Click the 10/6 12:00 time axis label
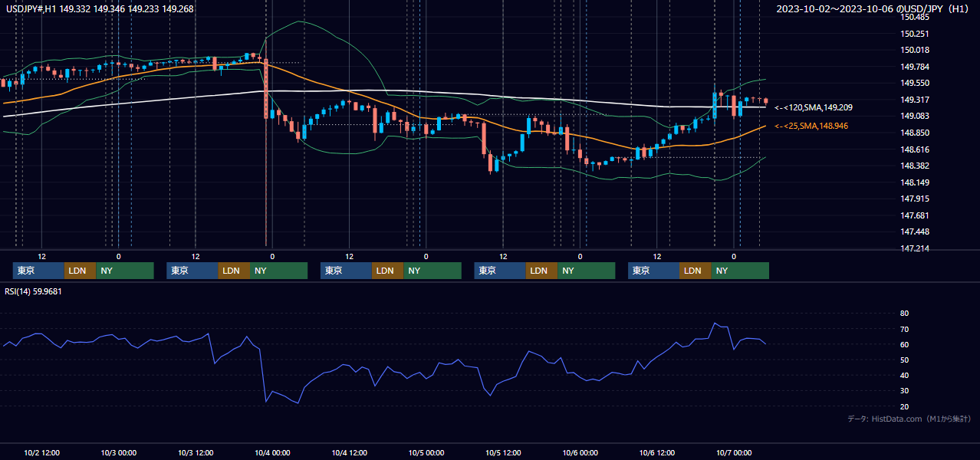The height and width of the screenshot is (460, 980). point(657,452)
